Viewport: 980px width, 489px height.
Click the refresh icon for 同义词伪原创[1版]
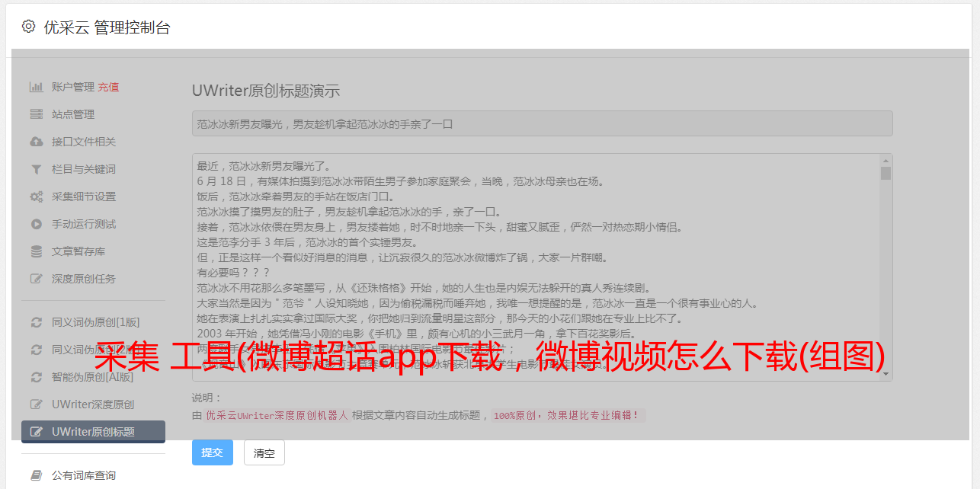coord(36,322)
